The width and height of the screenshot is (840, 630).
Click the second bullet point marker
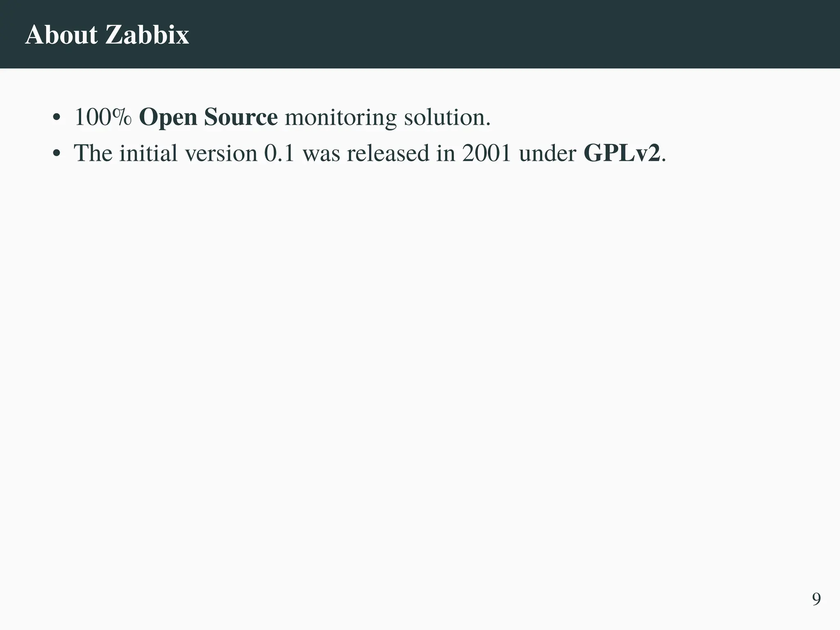(57, 155)
